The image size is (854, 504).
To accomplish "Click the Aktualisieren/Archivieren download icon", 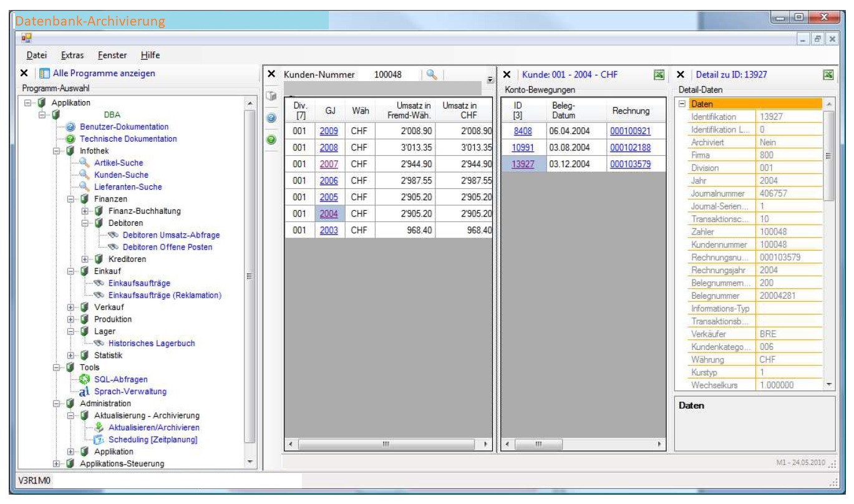I will pyautogui.click(x=98, y=427).
